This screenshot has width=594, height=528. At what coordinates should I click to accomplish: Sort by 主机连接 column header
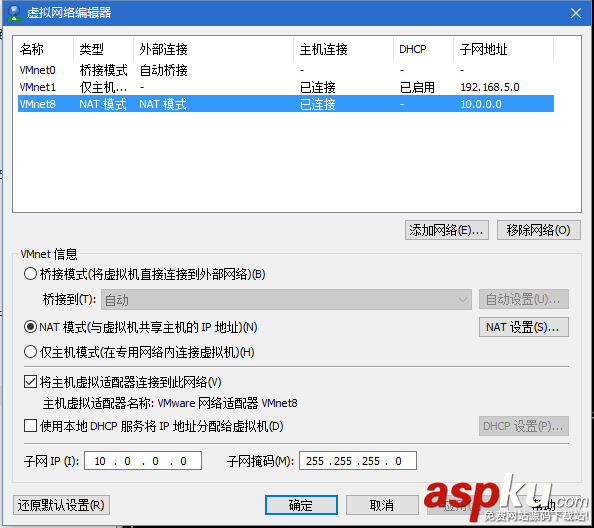coord(343,49)
